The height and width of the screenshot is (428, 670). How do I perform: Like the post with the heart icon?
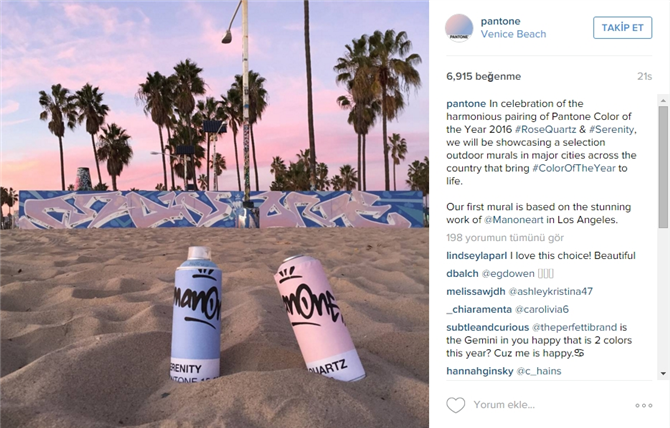tap(455, 405)
